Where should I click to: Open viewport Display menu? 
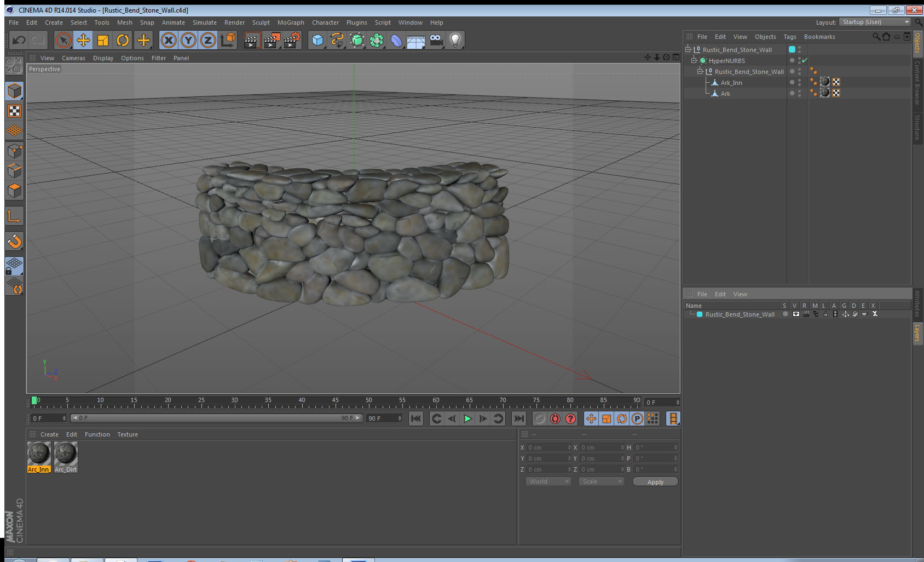(103, 58)
